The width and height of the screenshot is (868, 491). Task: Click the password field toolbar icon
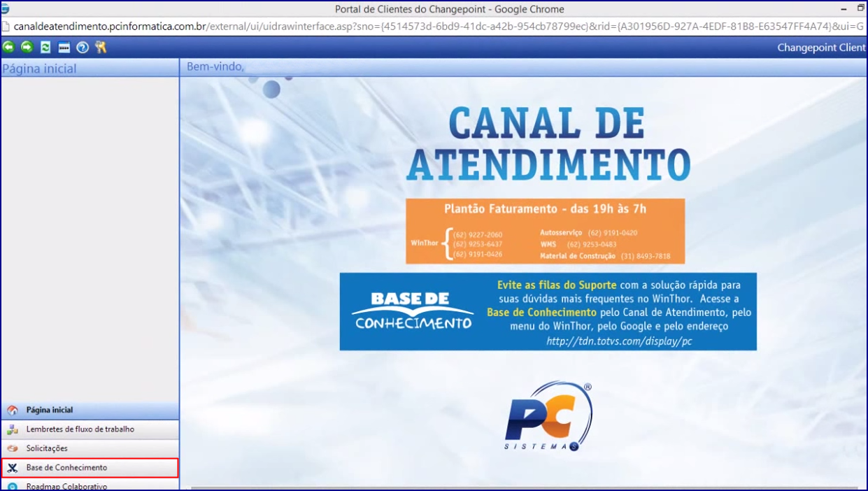coord(64,48)
